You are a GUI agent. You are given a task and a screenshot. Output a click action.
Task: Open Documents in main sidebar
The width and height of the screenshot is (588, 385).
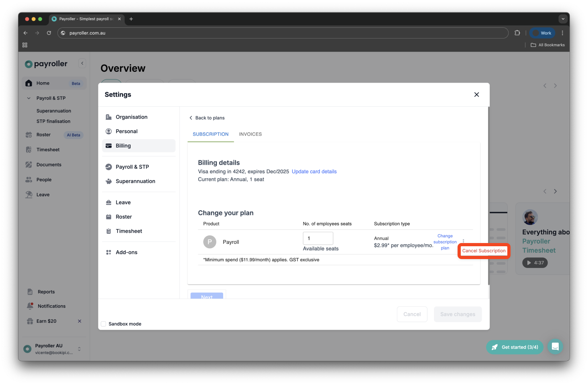(x=54, y=165)
